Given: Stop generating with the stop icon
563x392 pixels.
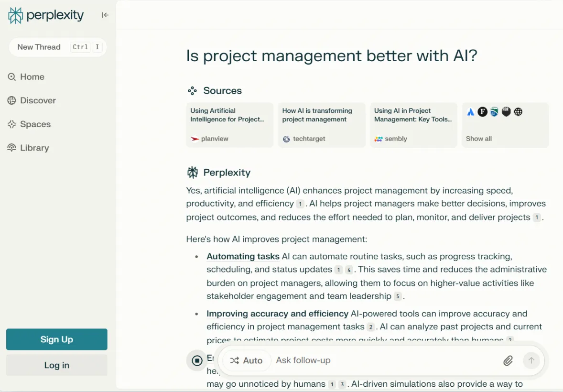Looking at the screenshot, I should tap(197, 360).
